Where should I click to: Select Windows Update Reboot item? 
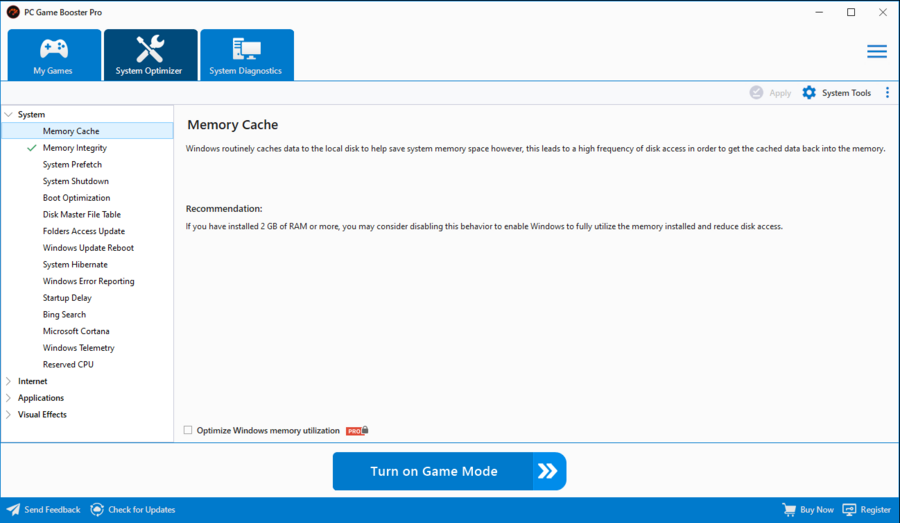coord(88,248)
